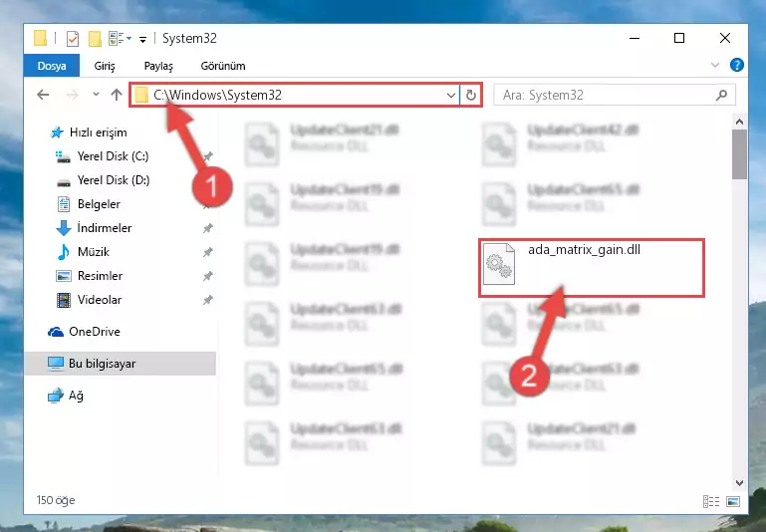Image resolution: width=766 pixels, height=532 pixels.
Task: Open Resimler in quick access
Action: pyautogui.click(x=100, y=276)
